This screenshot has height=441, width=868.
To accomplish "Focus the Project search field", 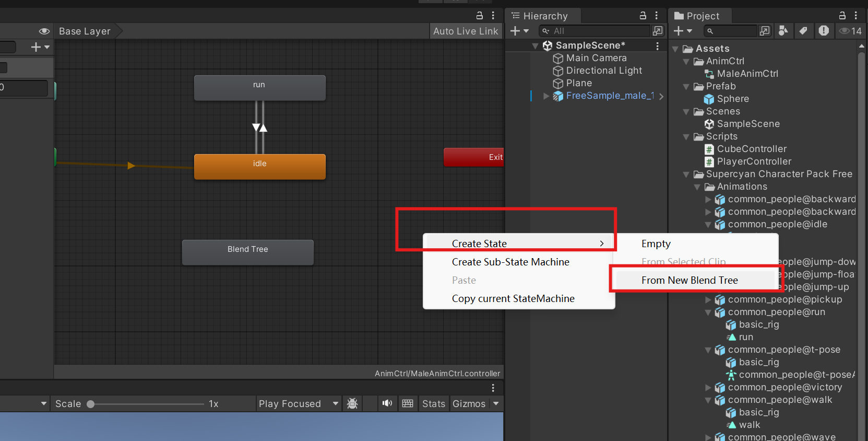I will [731, 31].
